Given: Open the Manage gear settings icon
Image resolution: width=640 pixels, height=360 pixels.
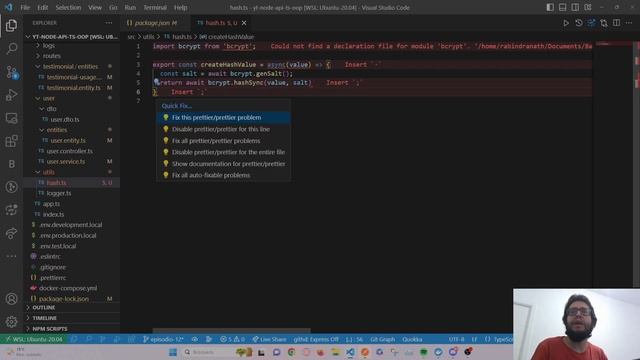Looking at the screenshot, I should point(11,322).
